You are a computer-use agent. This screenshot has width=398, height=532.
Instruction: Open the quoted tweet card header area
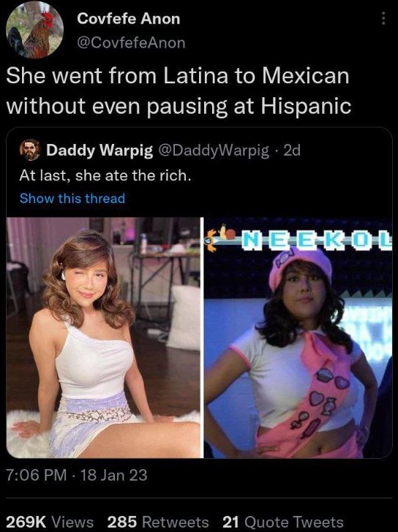tap(160, 151)
